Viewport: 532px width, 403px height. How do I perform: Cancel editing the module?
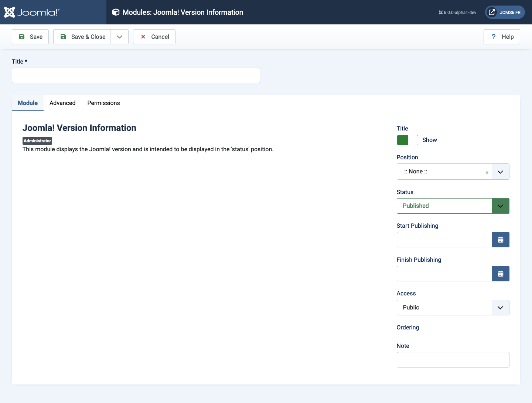(x=154, y=37)
